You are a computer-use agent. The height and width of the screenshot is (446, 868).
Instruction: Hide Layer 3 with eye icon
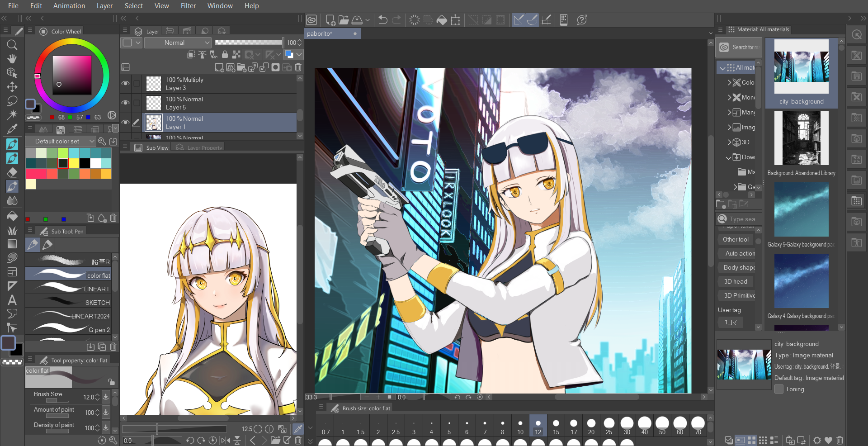coord(126,84)
